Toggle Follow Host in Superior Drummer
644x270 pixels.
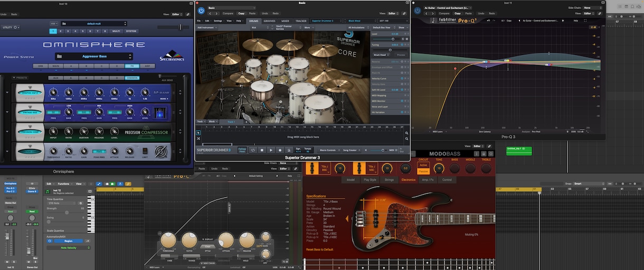242,151
